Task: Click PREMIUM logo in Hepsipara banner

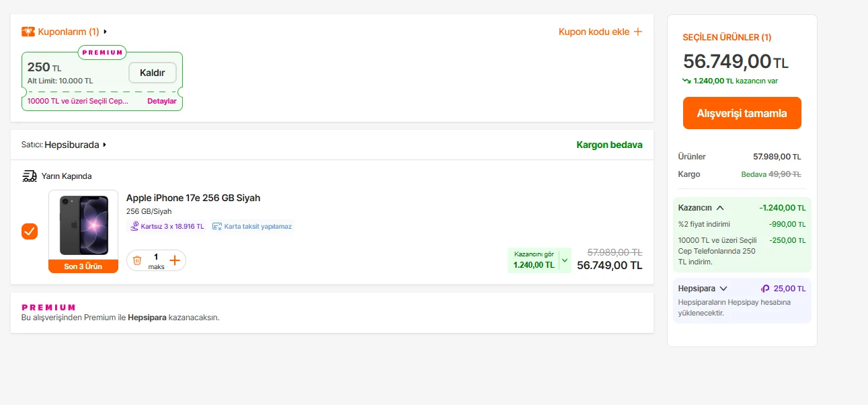Action: (48, 307)
